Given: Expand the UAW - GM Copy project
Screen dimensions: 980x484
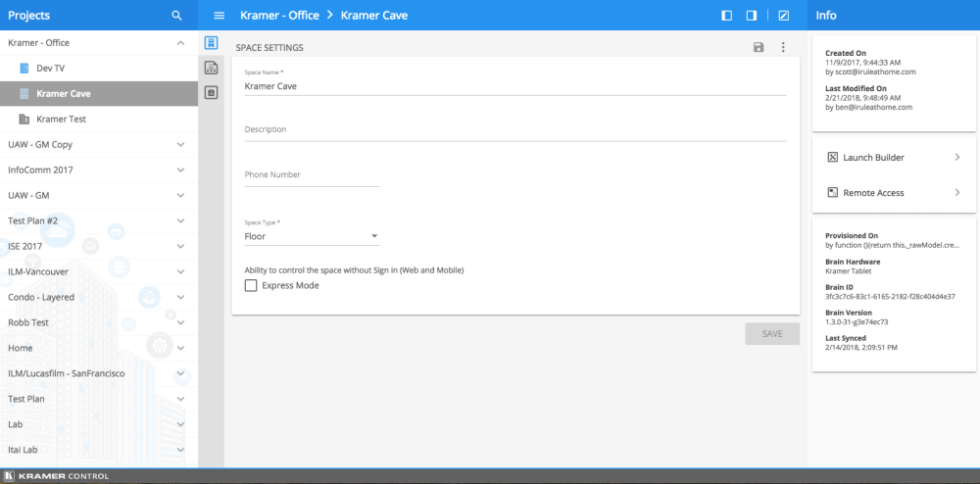Looking at the screenshot, I should click(180, 144).
